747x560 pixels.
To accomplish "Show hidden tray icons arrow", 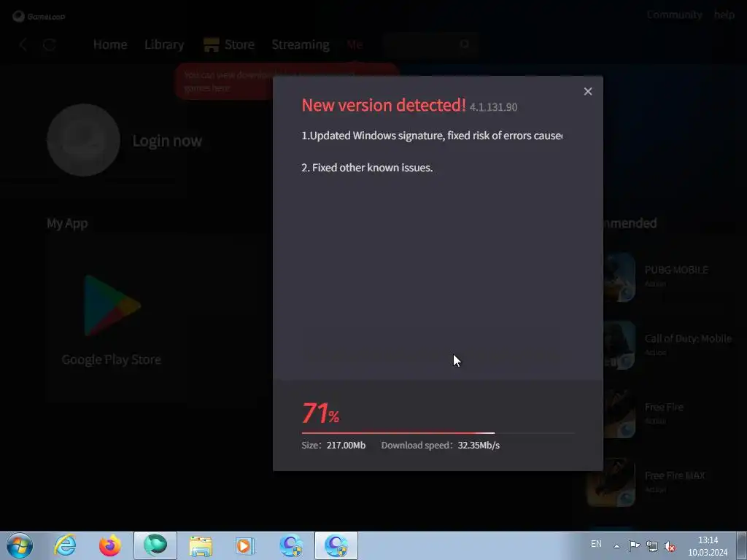I will pyautogui.click(x=616, y=545).
